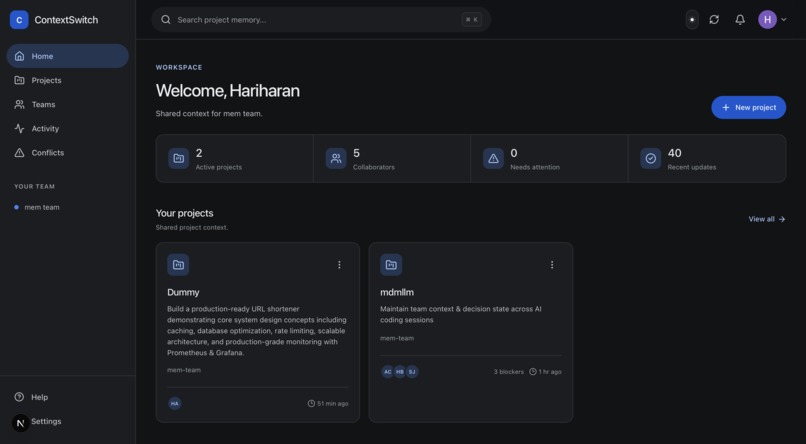This screenshot has width=806, height=444.
Task: Click the purple H user avatar
Action: 767,20
